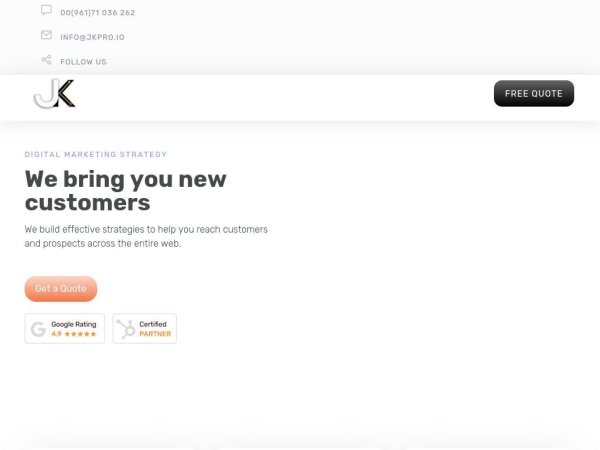Click the "We bring you new customers" heading

[125, 191]
